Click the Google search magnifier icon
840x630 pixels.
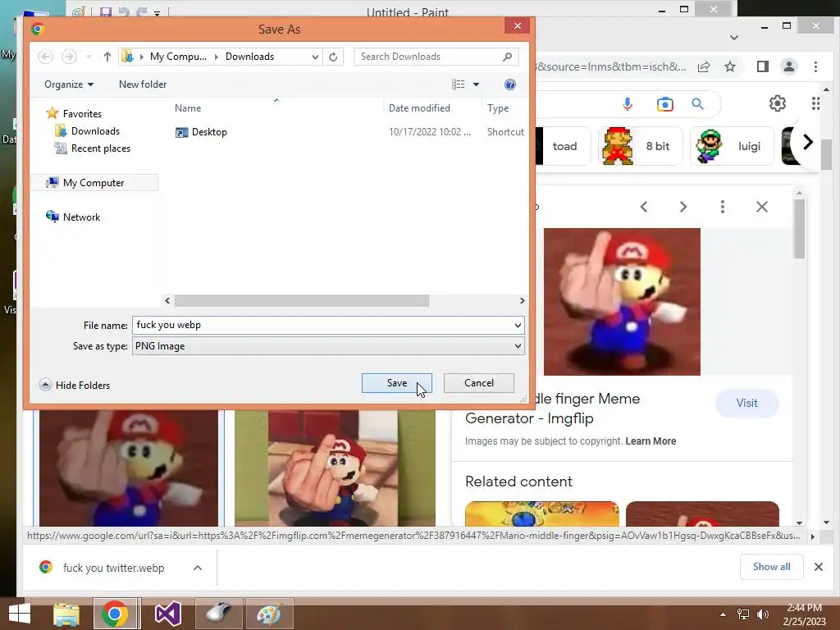697,104
